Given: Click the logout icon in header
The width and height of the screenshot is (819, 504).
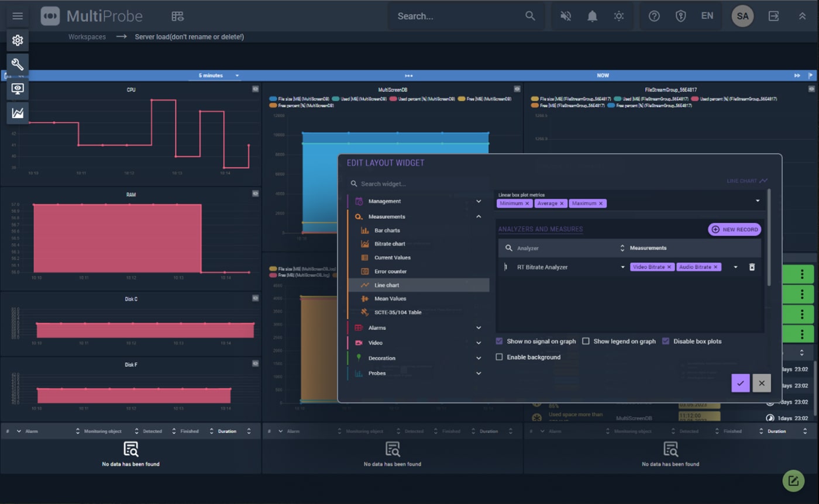Looking at the screenshot, I should pyautogui.click(x=773, y=16).
